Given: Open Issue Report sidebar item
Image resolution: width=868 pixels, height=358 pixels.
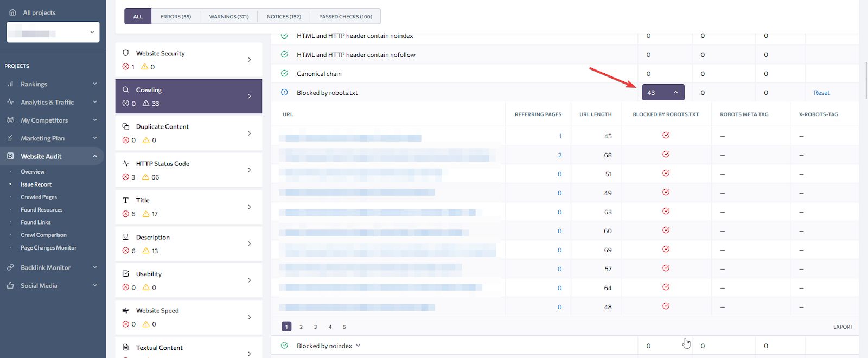Looking at the screenshot, I should 36,184.
